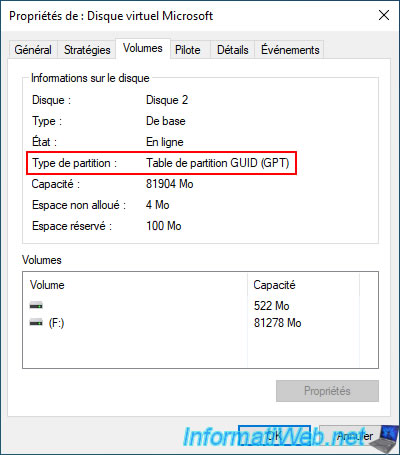Click the OK button
This screenshot has width=400, height=455.
point(274,436)
